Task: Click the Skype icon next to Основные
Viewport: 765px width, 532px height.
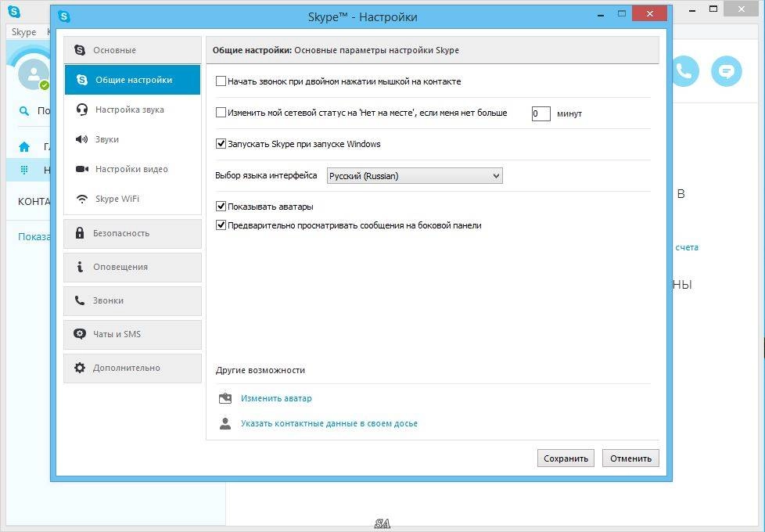Action: tap(80, 50)
